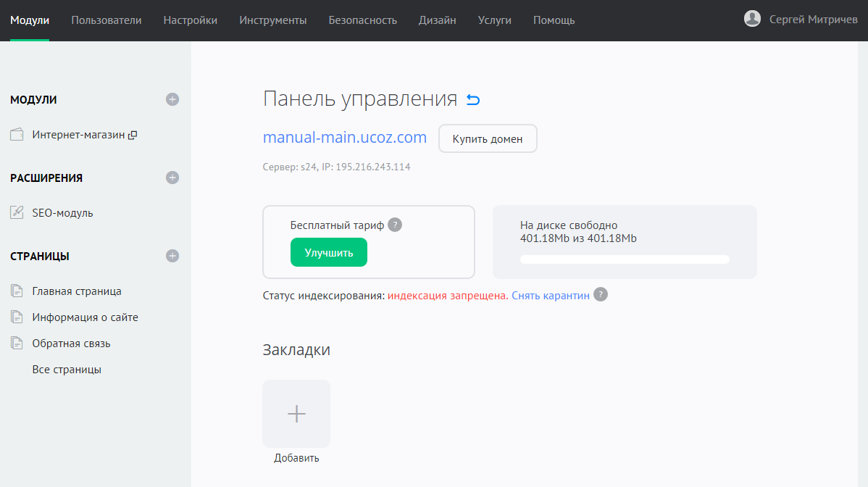Click the user avatar icon in header
This screenshot has width=868, height=487.
(752, 20)
